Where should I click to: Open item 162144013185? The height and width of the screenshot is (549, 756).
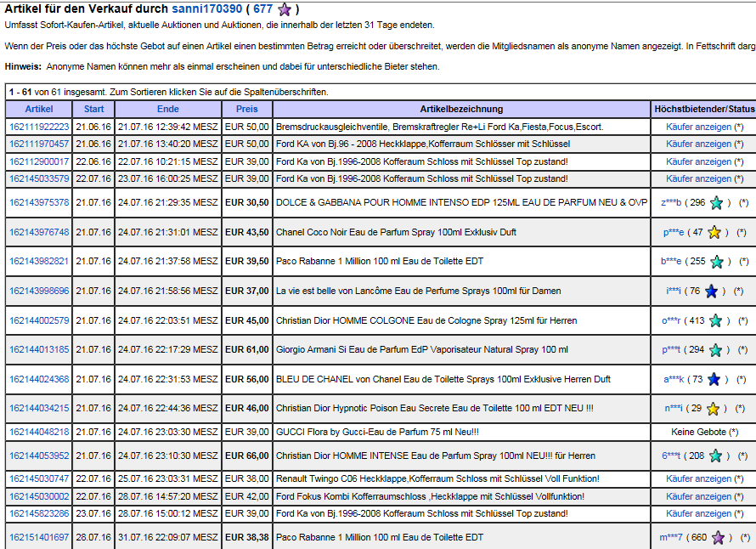click(39, 349)
